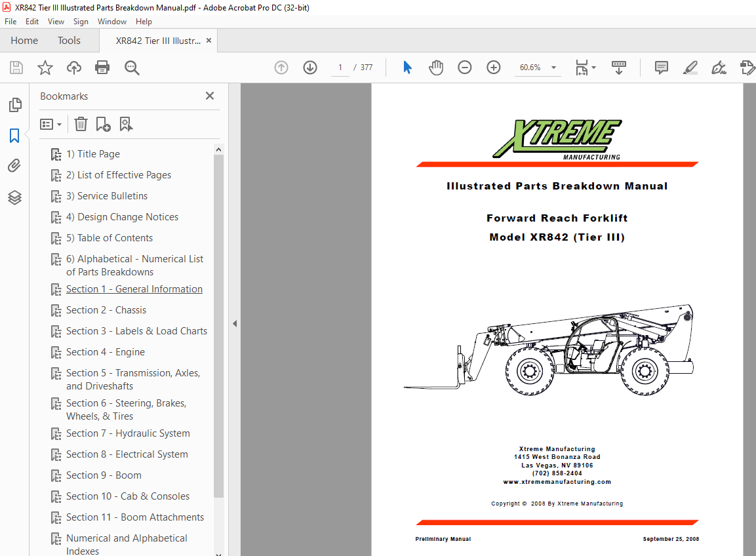
Task: Select the XR842 Tier III document tab
Action: (158, 41)
